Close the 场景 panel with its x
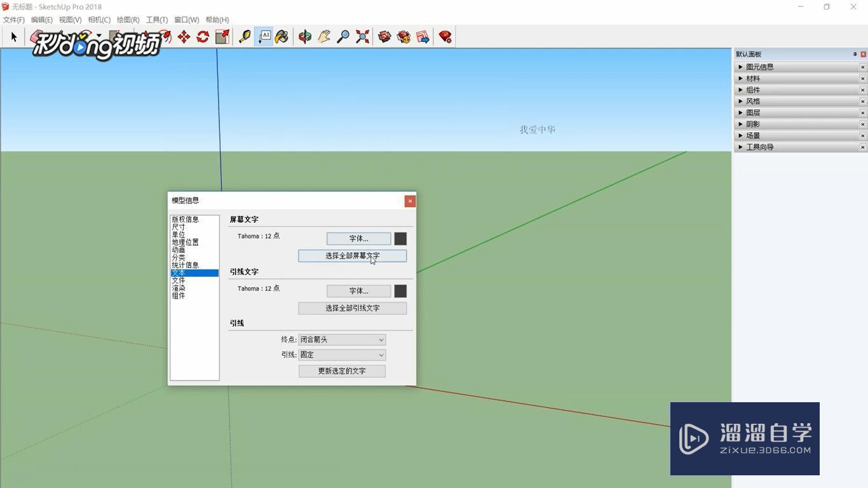 point(863,135)
